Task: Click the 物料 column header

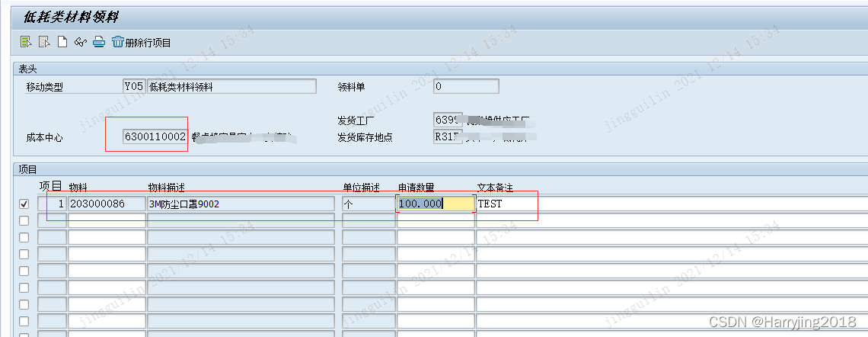Action: 78,188
